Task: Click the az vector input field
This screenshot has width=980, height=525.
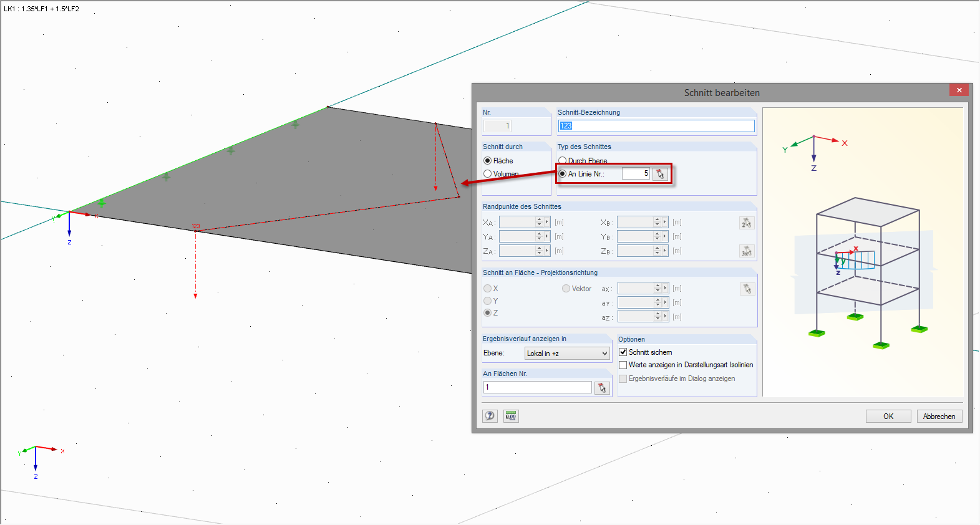Action: pos(636,317)
